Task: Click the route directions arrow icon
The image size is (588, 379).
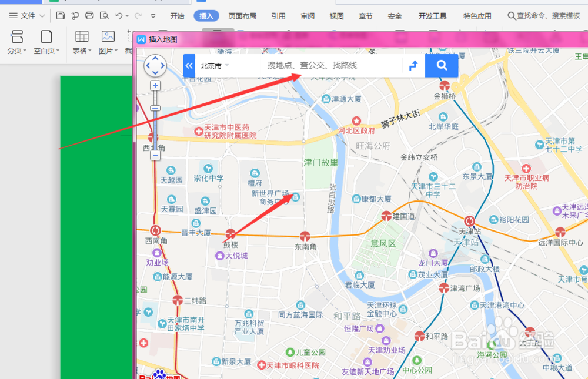Action: point(413,66)
